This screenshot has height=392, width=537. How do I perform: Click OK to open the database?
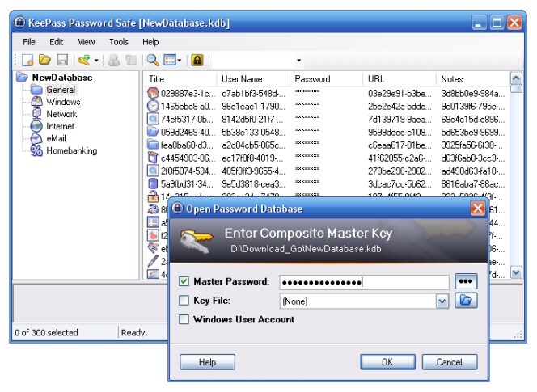click(387, 362)
